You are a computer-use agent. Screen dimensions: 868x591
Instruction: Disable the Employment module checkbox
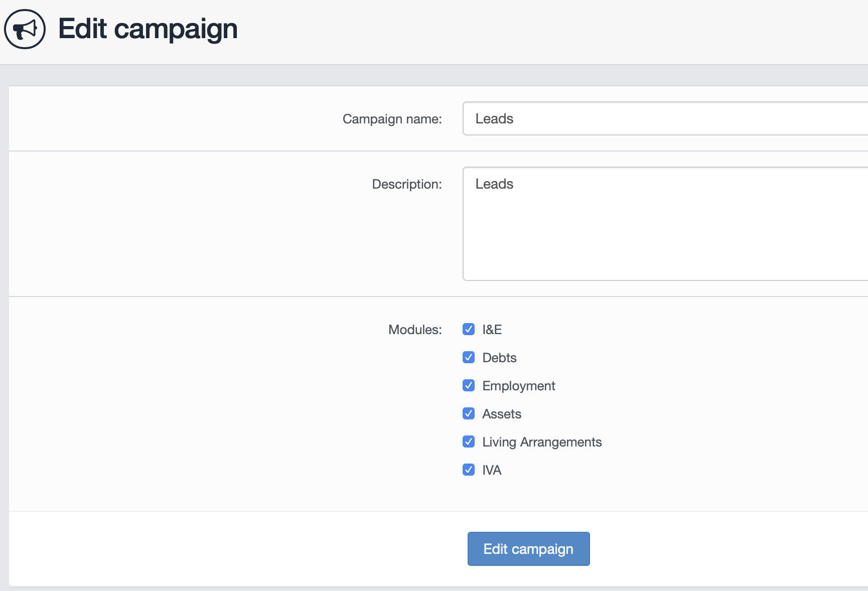click(x=469, y=386)
